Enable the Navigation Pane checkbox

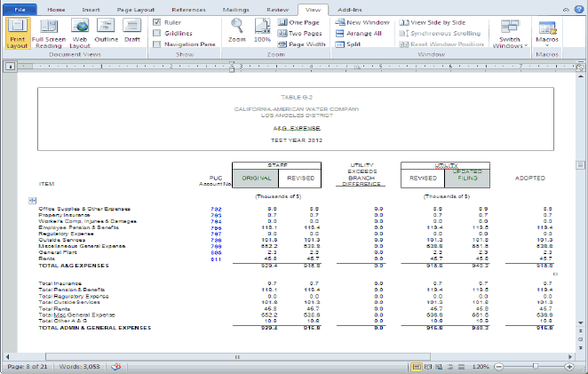click(157, 43)
